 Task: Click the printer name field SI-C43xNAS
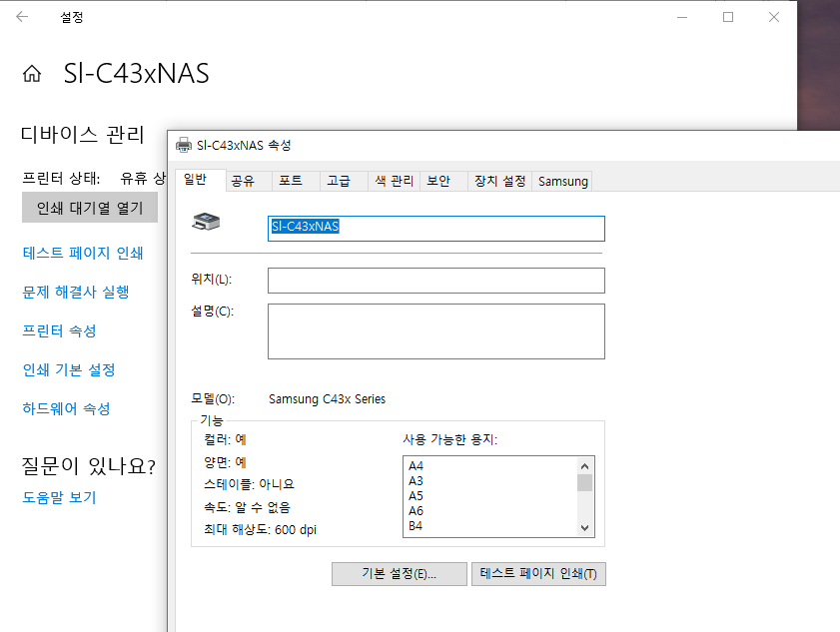[436, 229]
